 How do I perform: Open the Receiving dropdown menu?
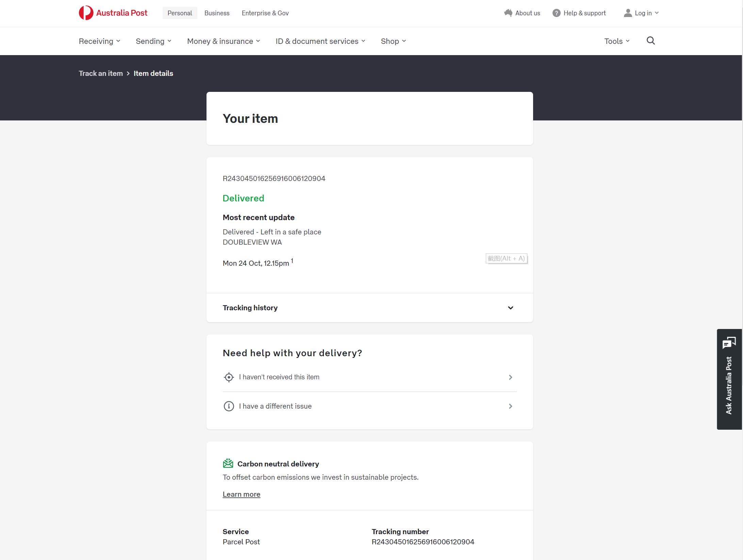[100, 41]
